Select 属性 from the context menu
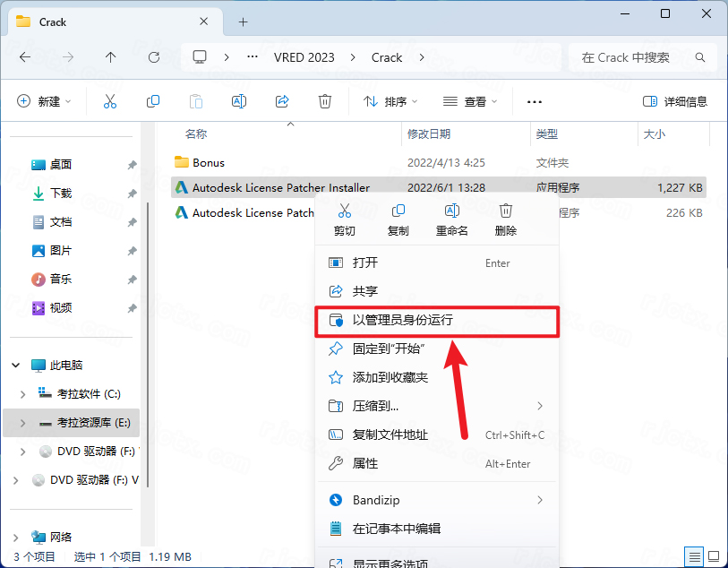The width and height of the screenshot is (728, 568). pyautogui.click(x=365, y=463)
